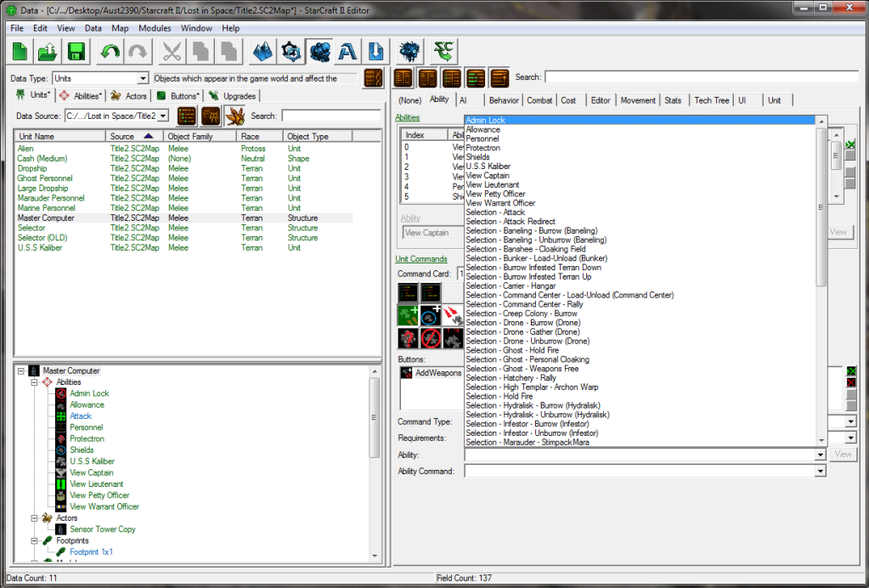Switch to the Tech Tree field tab
869x588 pixels.
pyautogui.click(x=712, y=100)
